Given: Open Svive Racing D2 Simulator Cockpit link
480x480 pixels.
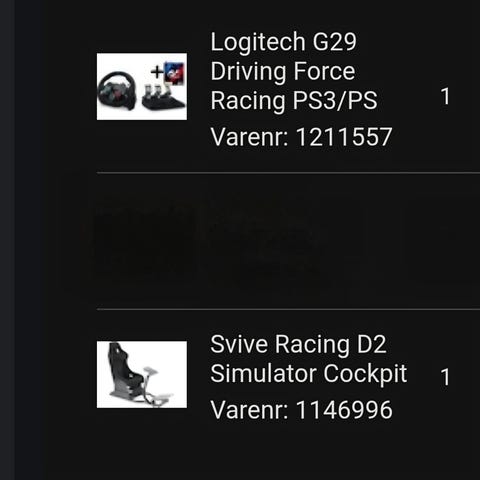Looking at the screenshot, I should click(309, 359).
